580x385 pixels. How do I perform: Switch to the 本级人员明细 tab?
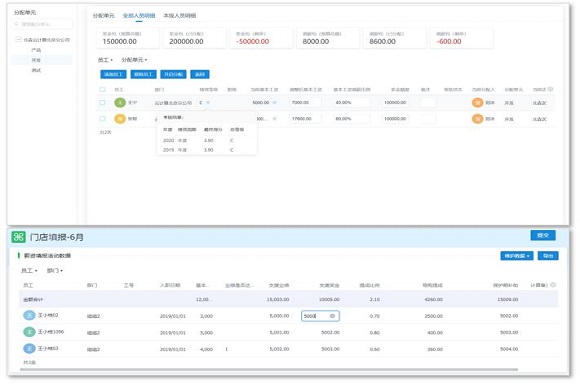pos(180,16)
